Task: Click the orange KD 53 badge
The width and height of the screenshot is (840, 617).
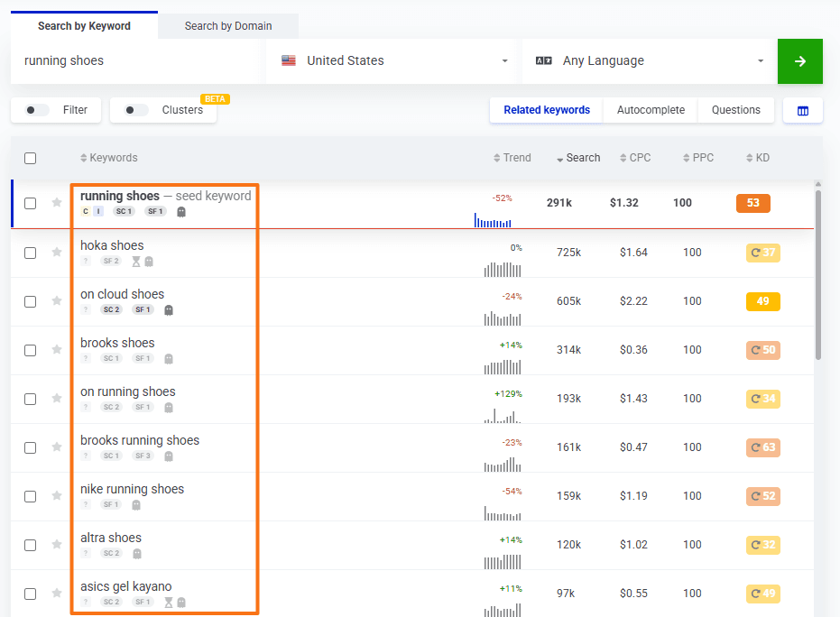Action: (x=753, y=203)
